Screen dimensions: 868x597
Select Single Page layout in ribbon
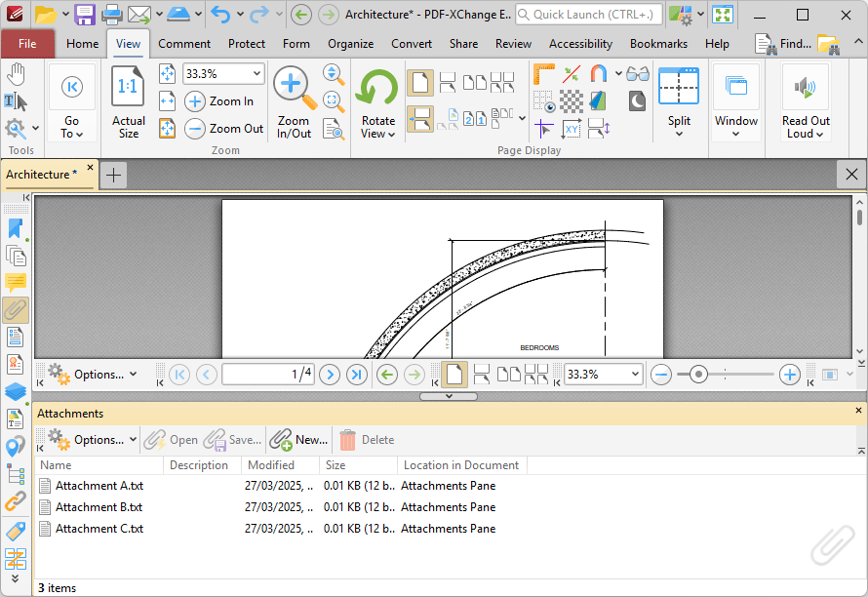click(x=420, y=83)
